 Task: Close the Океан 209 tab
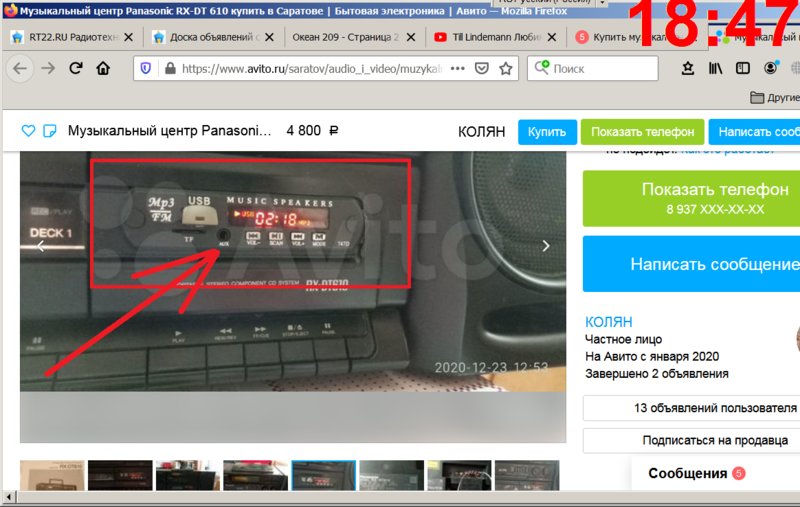coord(411,37)
